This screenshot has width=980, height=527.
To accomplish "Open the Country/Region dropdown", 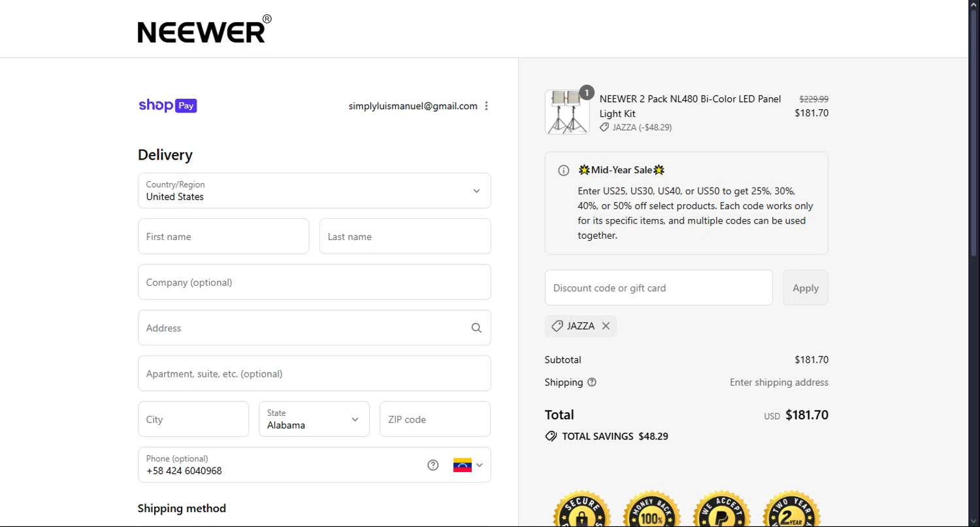I will click(x=314, y=190).
